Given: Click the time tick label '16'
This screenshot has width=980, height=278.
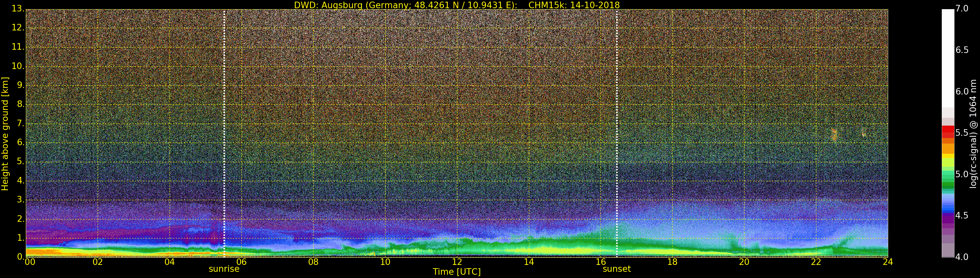Looking at the screenshot, I should 601,262.
